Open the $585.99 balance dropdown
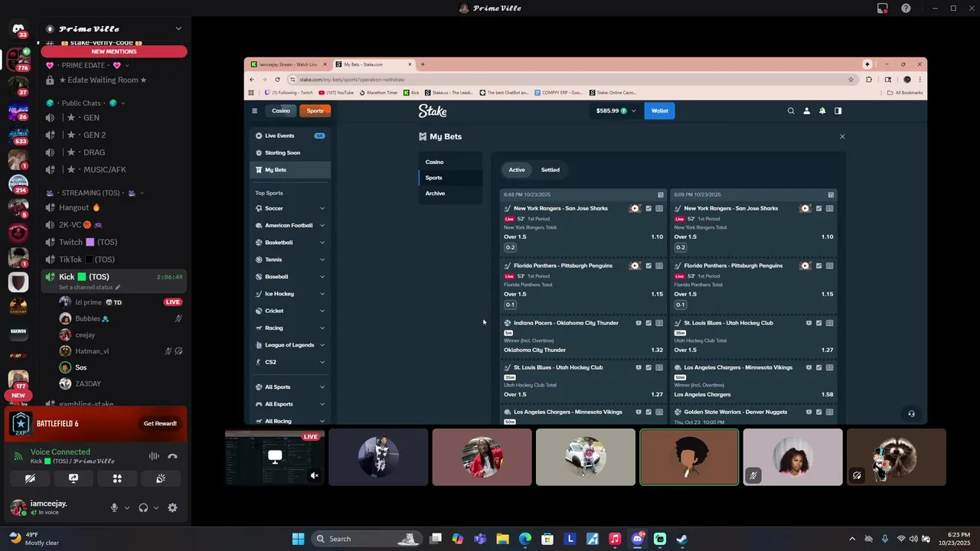The height and width of the screenshot is (551, 980). [616, 111]
